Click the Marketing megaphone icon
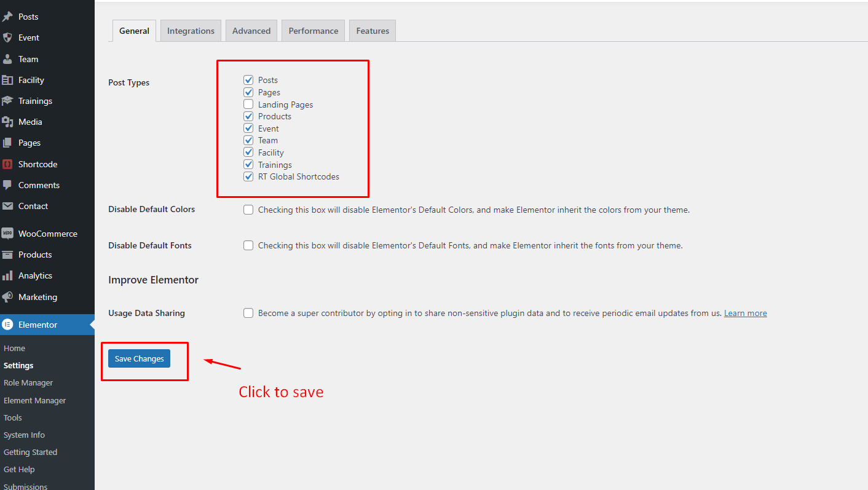The height and width of the screenshot is (490, 868). click(7, 297)
